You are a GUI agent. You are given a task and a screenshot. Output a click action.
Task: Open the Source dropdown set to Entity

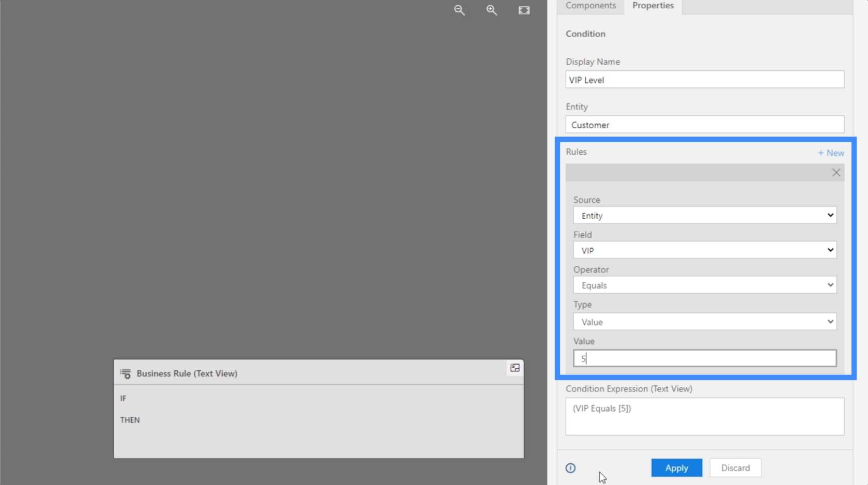[705, 215]
